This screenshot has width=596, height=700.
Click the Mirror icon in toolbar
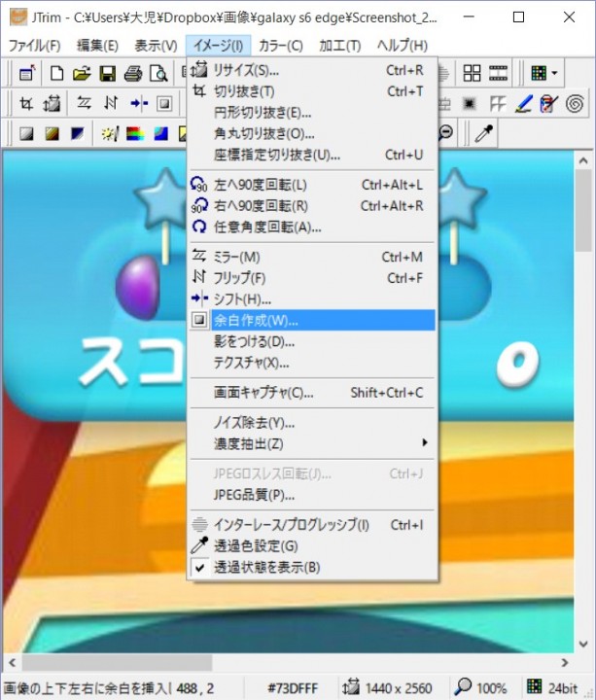(x=84, y=104)
